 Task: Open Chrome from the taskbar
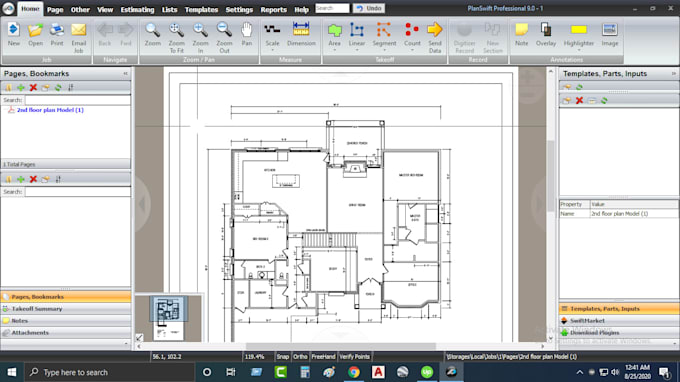pyautogui.click(x=354, y=372)
